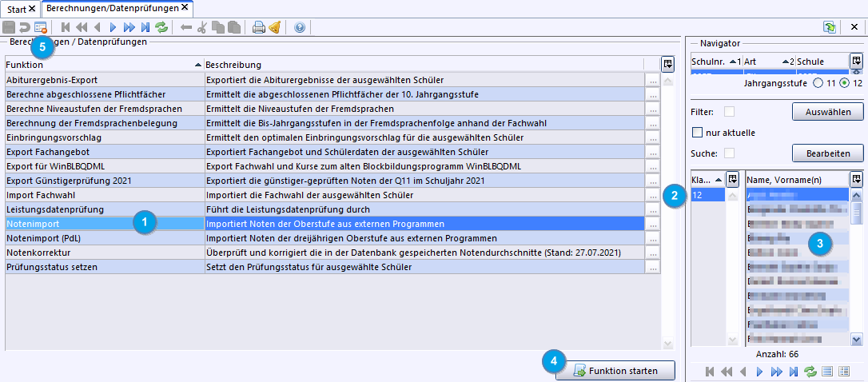868x382 pixels.
Task: Open ellipsis button in Einbringungsvorschlag row
Action: tap(653, 137)
